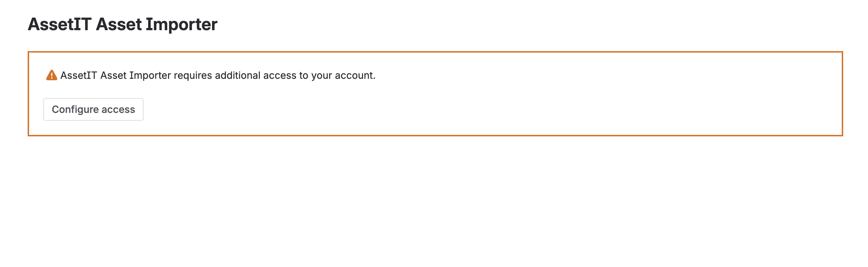
Task: Click the orange warning triangle icon
Action: click(x=52, y=75)
